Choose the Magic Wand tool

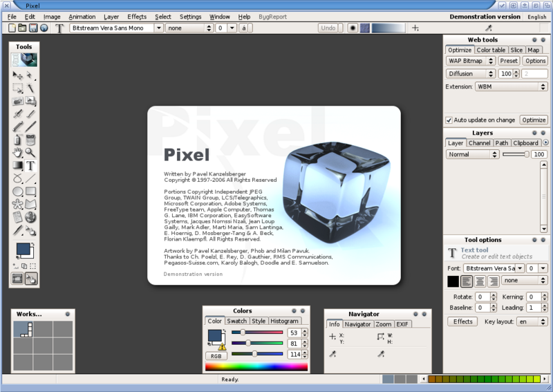tap(30, 88)
